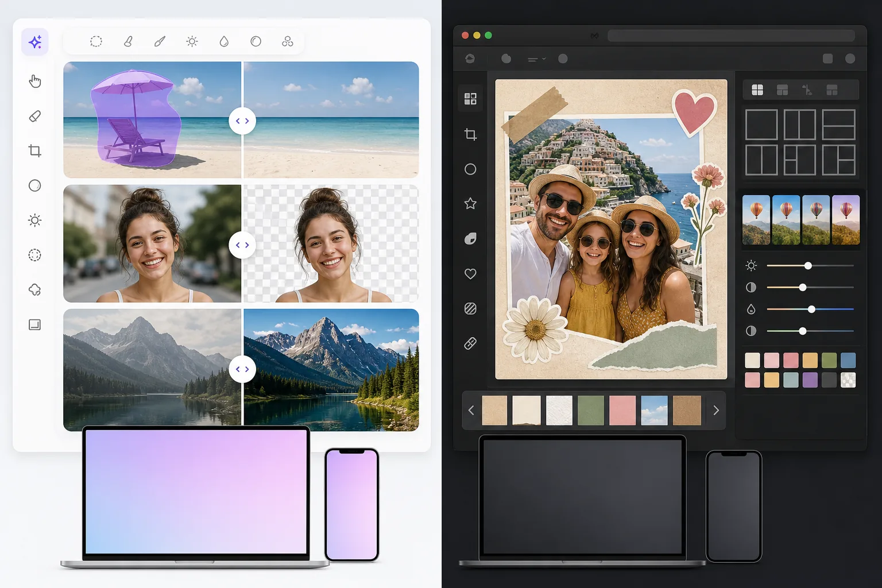This screenshot has width=882, height=588.
Task: Select the tan tape strip on the collage
Action: [534, 114]
